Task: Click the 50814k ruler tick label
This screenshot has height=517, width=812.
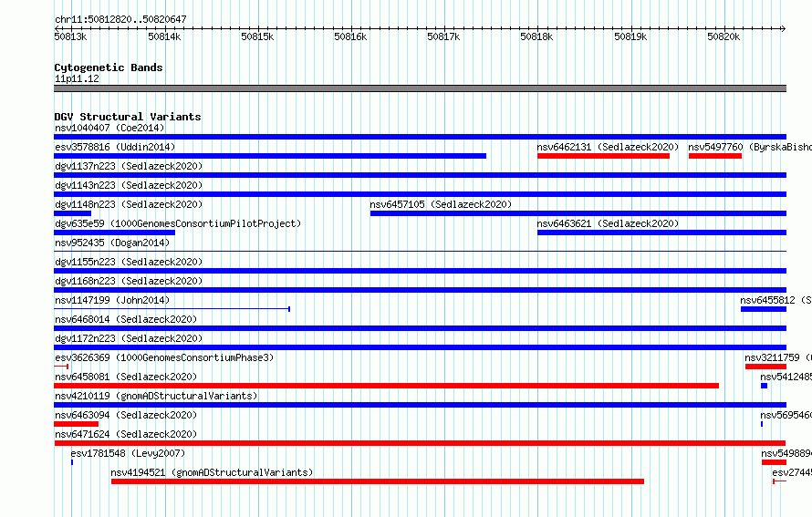Action: click(x=164, y=36)
